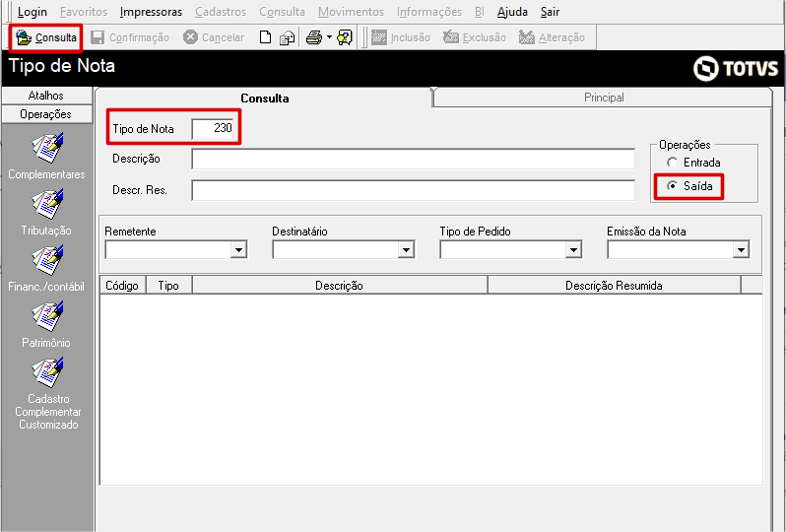The width and height of the screenshot is (786, 532).
Task: Open the Cadastros menu
Action: [221, 12]
